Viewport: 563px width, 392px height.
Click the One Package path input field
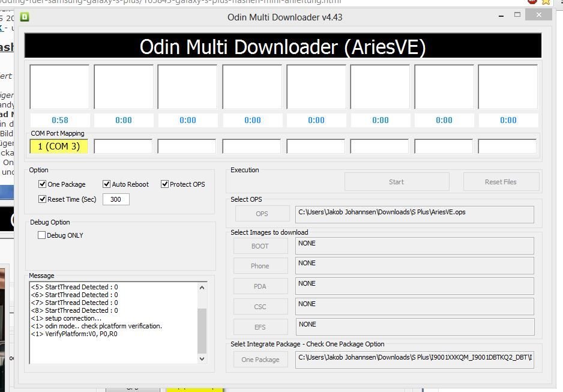pos(414,360)
